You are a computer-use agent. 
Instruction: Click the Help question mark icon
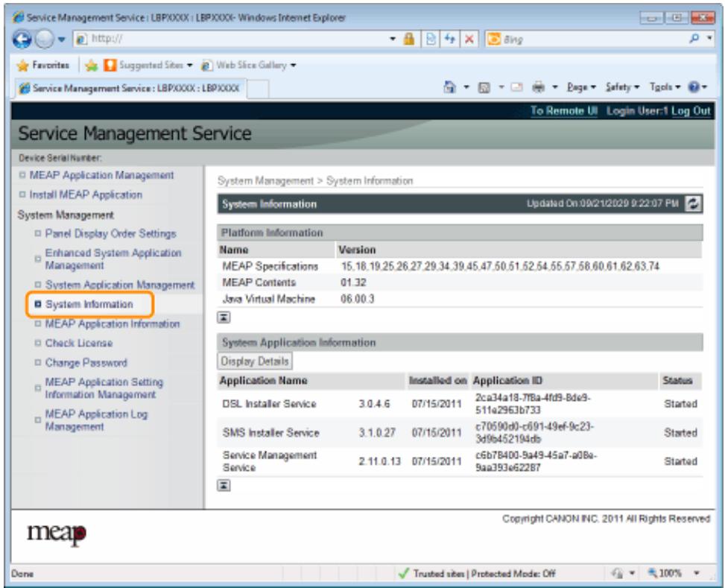click(x=694, y=87)
